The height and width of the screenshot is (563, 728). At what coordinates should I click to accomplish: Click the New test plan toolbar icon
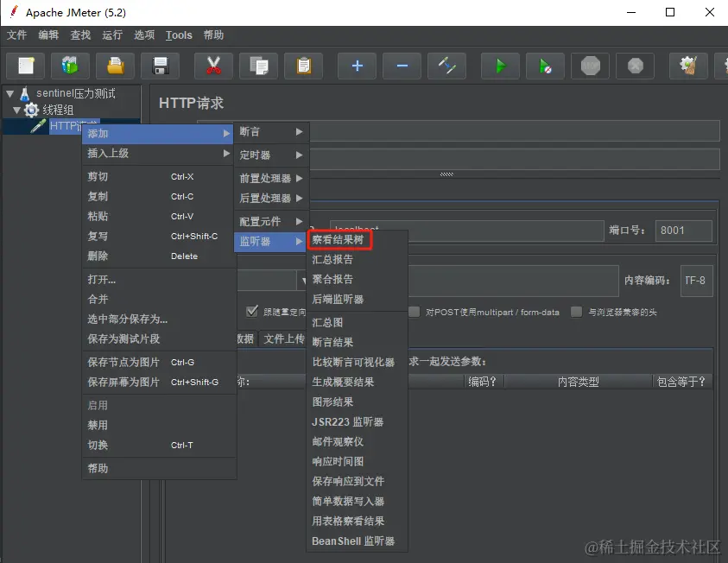point(26,66)
